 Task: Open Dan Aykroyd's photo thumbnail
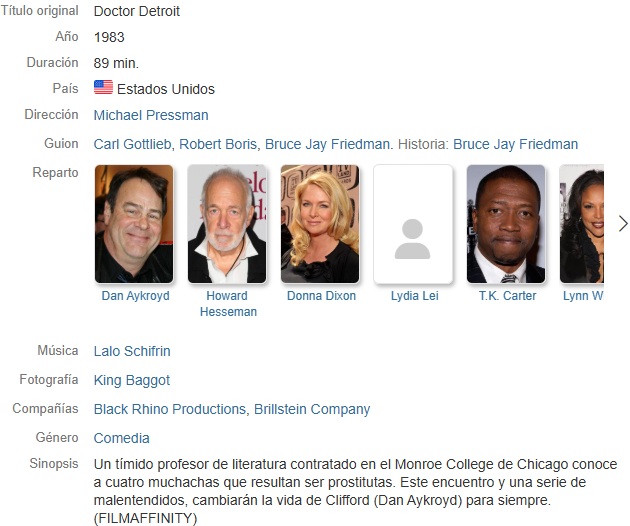134,224
